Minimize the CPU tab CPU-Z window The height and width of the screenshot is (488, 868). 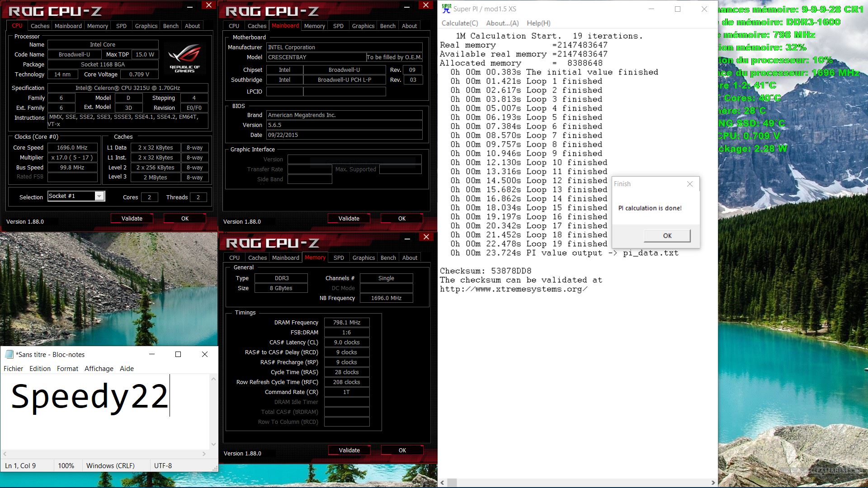point(190,6)
